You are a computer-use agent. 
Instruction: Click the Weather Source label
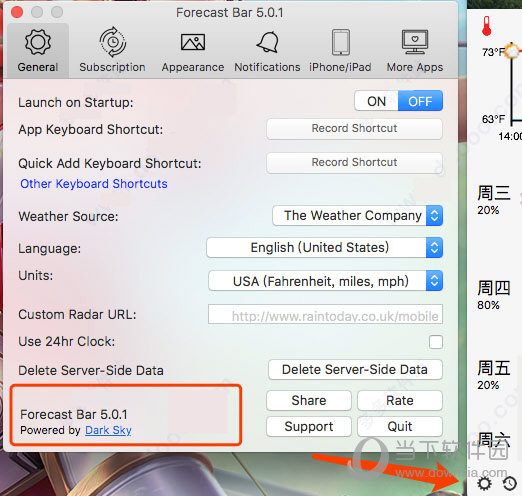point(68,216)
